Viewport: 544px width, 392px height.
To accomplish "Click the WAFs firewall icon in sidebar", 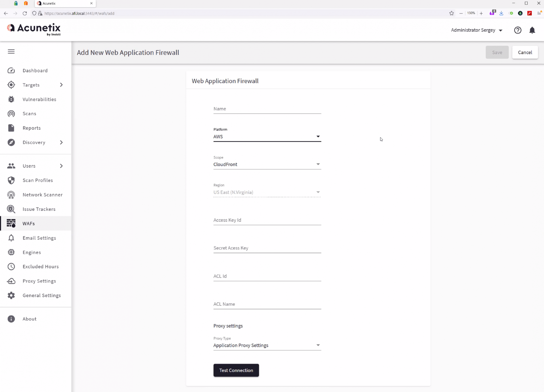I will (11, 223).
